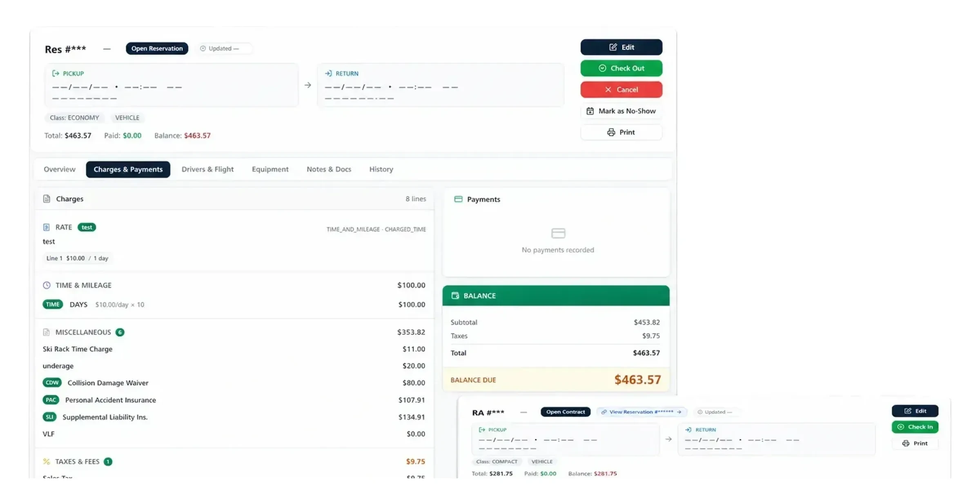The width and height of the screenshot is (980, 490).
Task: Click Check In button in RA contract card
Action: tap(915, 427)
